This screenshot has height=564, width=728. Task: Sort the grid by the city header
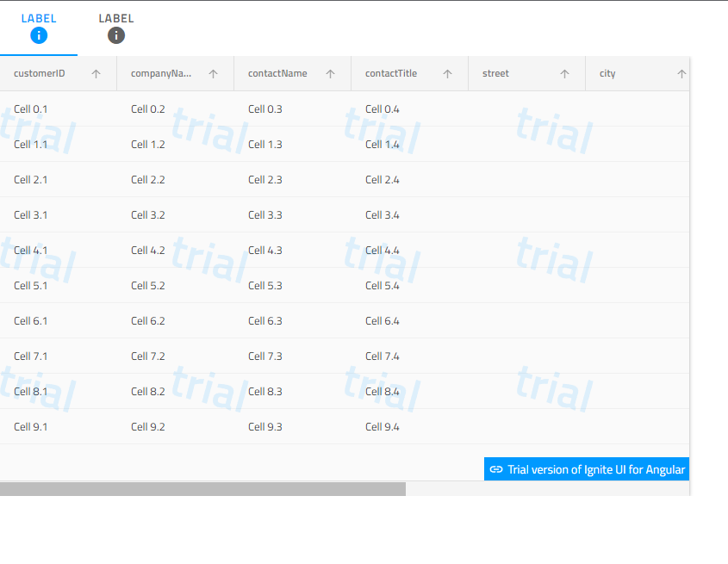pyautogui.click(x=607, y=73)
